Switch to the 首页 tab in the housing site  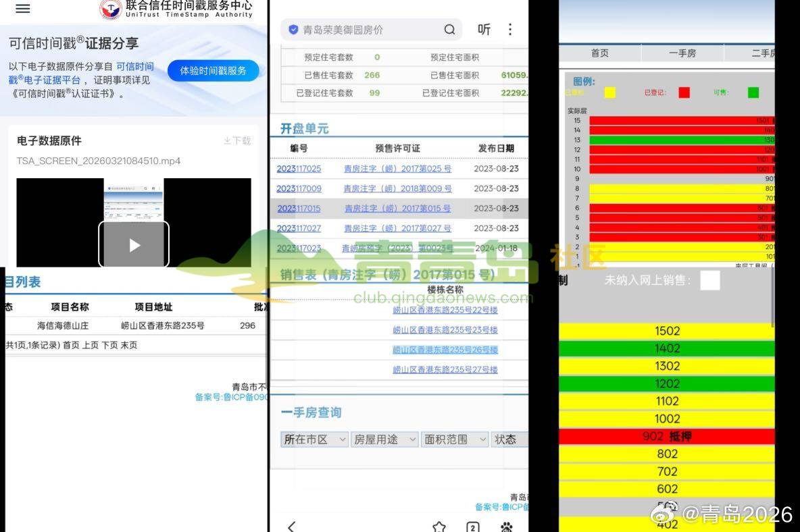599,53
